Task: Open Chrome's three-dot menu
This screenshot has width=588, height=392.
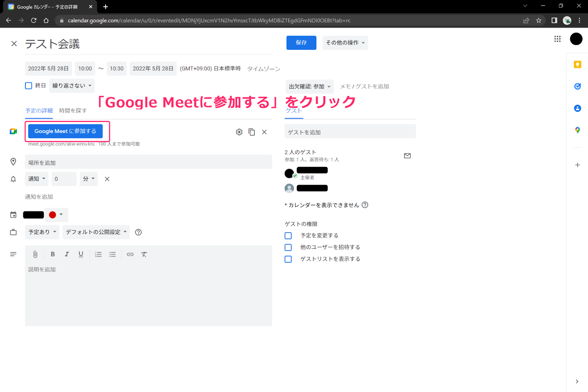Action: tap(580, 21)
